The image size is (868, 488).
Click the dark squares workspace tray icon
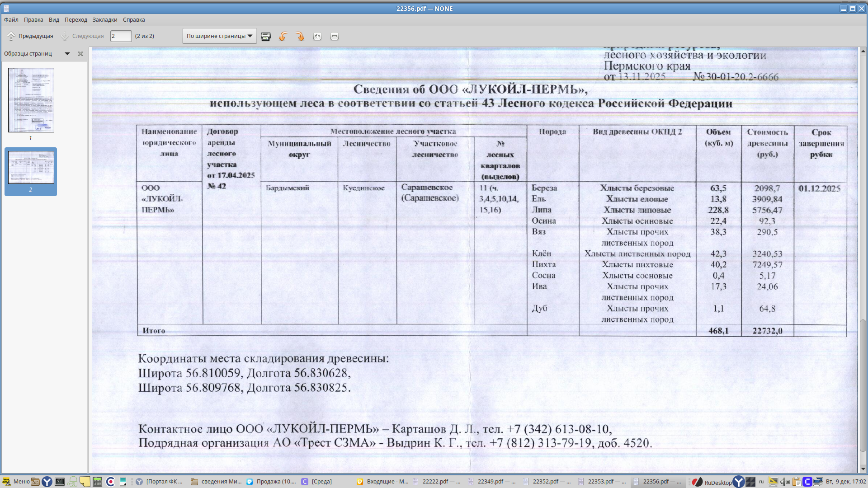point(750,482)
